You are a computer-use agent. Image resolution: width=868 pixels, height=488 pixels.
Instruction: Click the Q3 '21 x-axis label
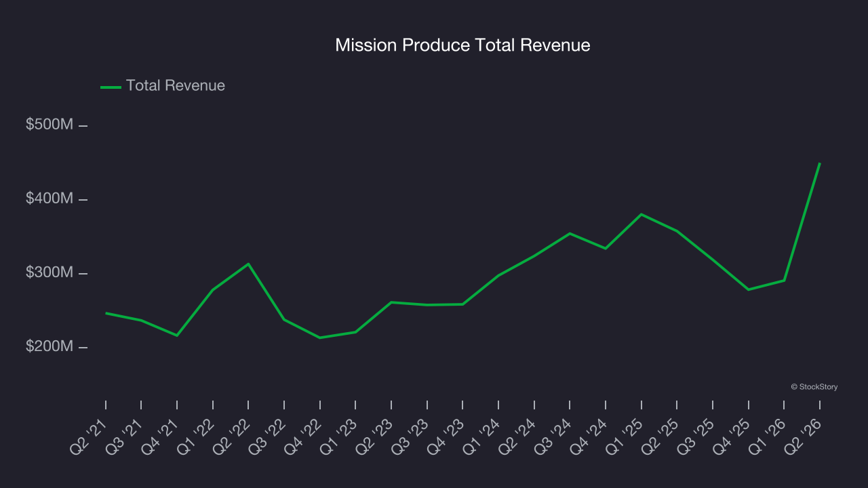click(x=125, y=436)
